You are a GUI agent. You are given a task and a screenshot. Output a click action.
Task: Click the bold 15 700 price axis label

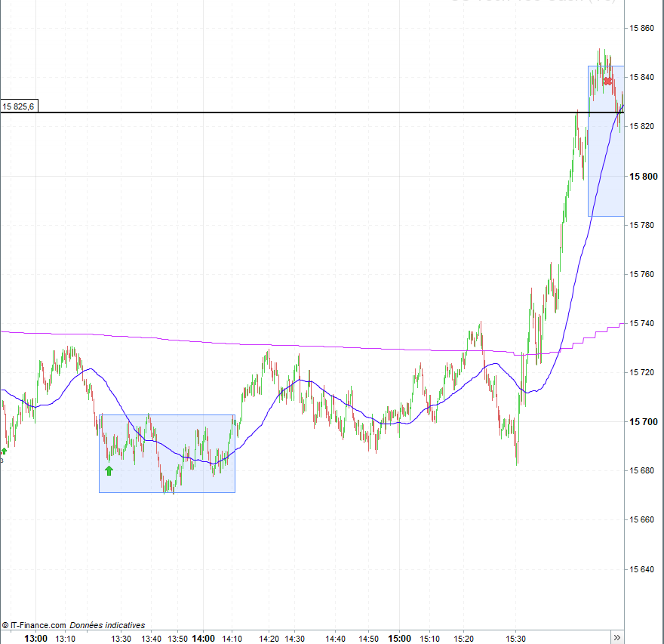pyautogui.click(x=643, y=421)
